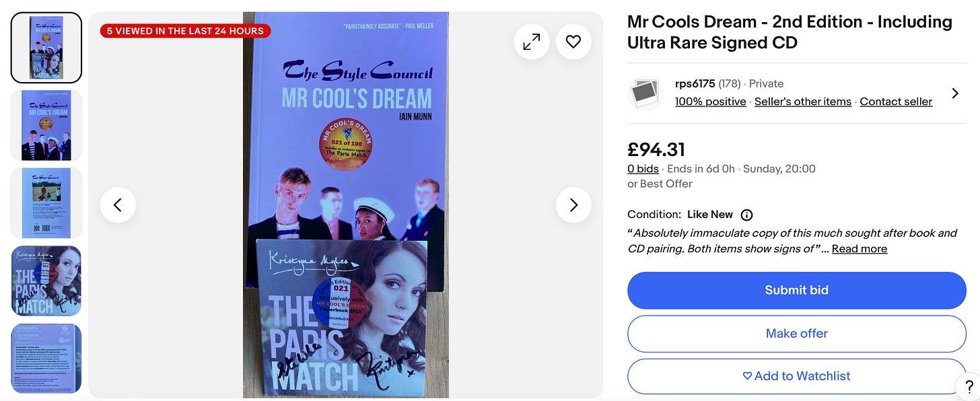Select the fifth thumbnail of CD back cover

[46, 359]
